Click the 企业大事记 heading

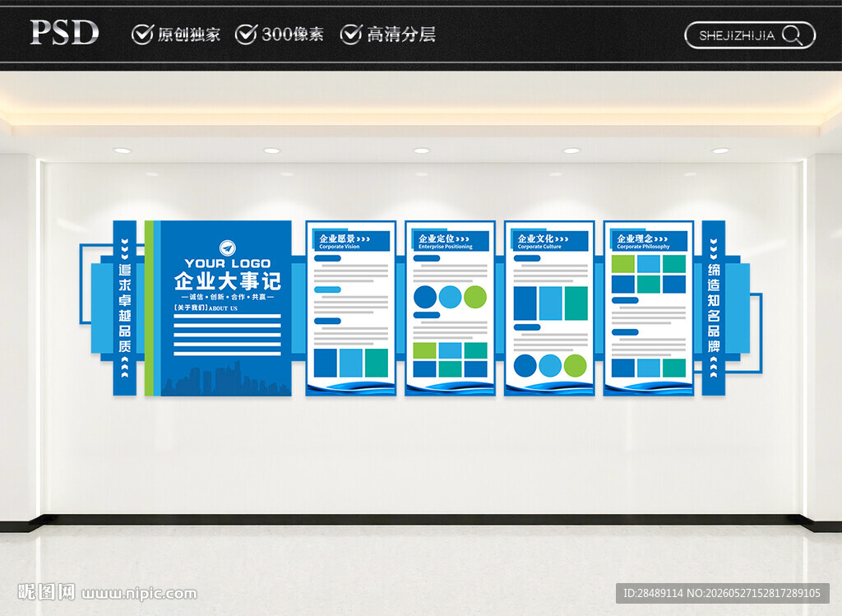coord(228,281)
